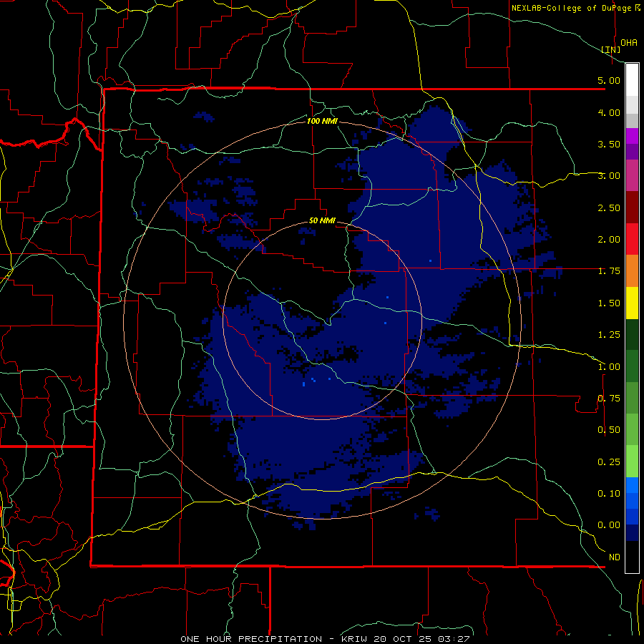This screenshot has height=644, width=644.
Task: Click the navy 0.00 legend swatch
Action: (632, 532)
